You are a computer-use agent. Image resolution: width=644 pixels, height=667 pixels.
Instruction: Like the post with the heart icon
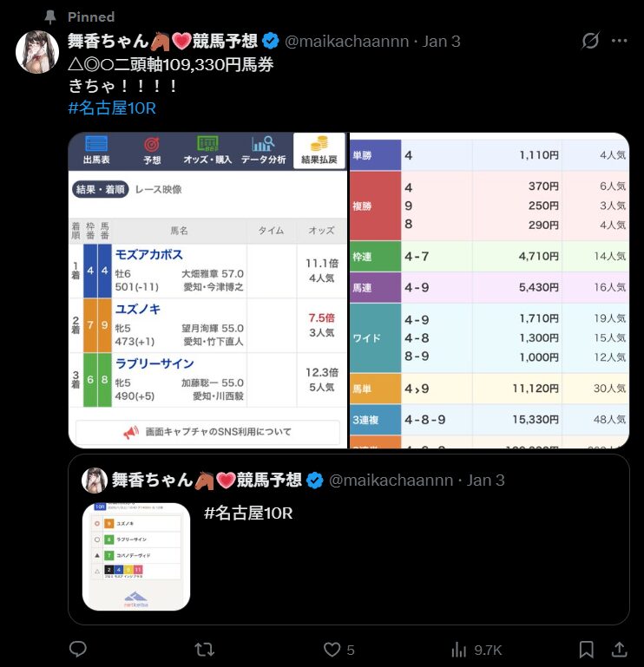338,650
